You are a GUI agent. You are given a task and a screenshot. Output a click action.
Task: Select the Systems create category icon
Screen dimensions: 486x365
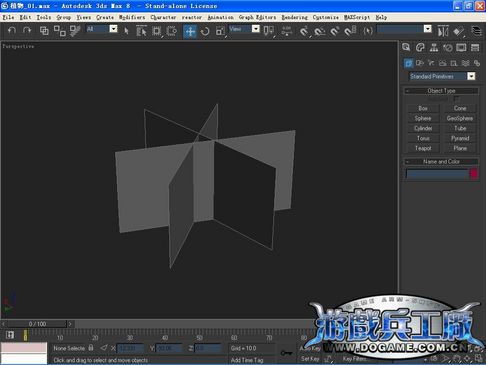coord(477,63)
